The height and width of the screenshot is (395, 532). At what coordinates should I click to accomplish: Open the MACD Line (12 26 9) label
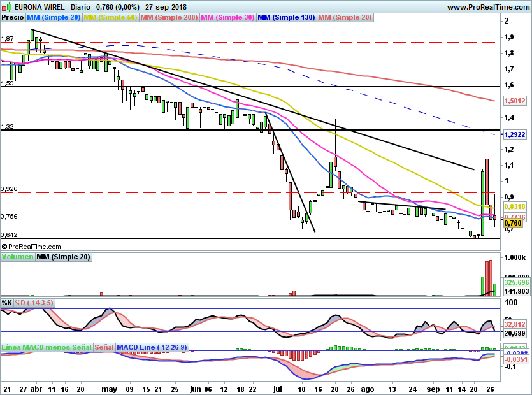[152, 347]
